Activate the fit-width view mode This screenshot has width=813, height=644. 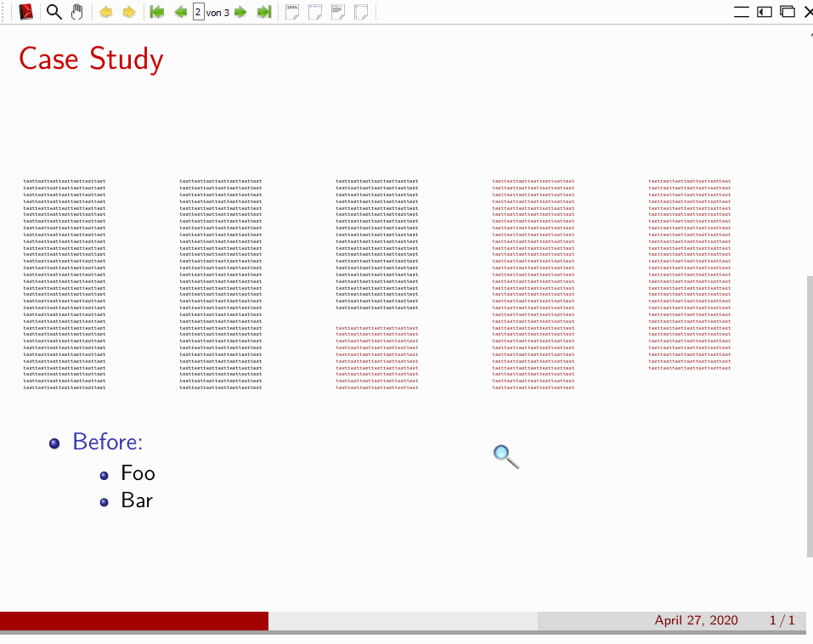coord(338,12)
